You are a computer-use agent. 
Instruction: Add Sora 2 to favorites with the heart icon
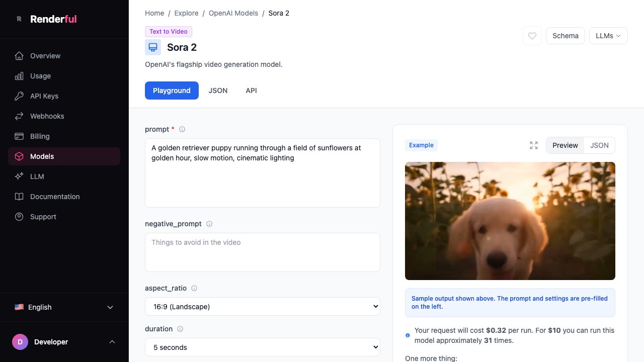[x=532, y=36]
